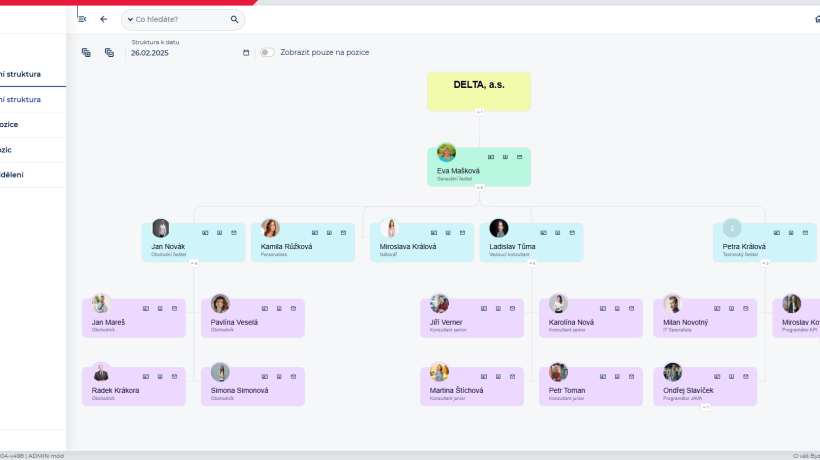Click Petr Toman's profile photo
The height and width of the screenshot is (460, 820).
coord(558,372)
